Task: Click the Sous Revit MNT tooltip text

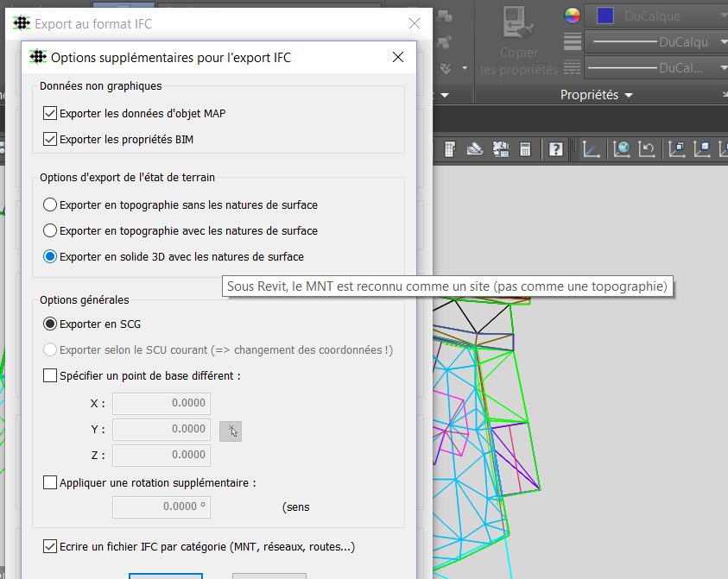Action: pyautogui.click(x=447, y=286)
